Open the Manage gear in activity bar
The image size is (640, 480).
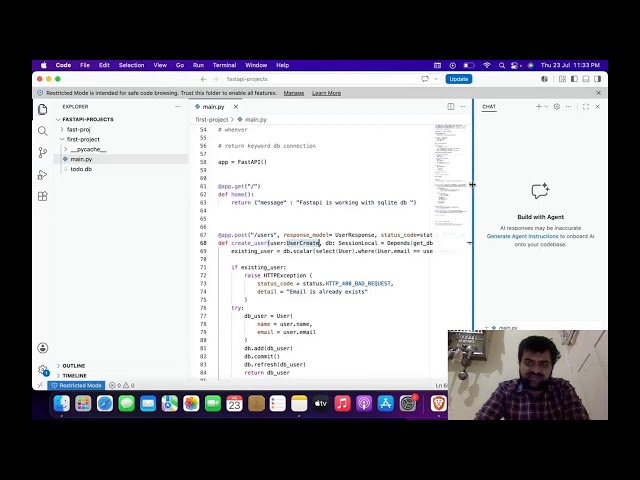click(x=42, y=370)
